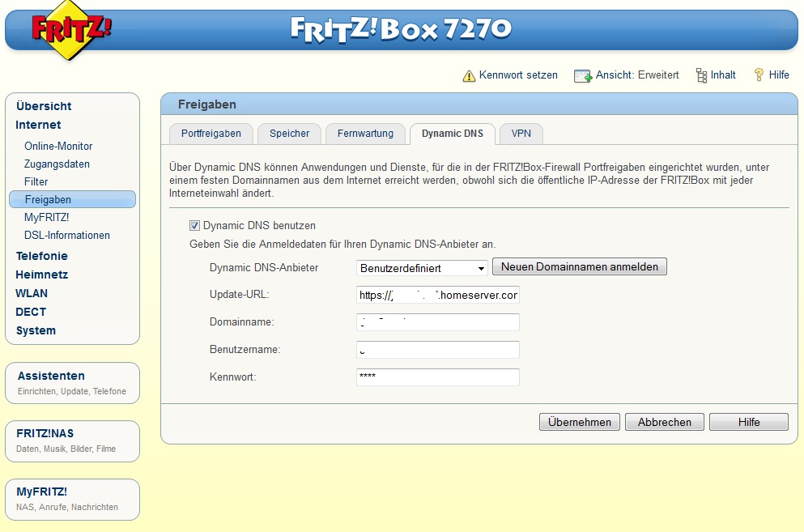Open the FRITZ!NAS panel link

coord(45,433)
